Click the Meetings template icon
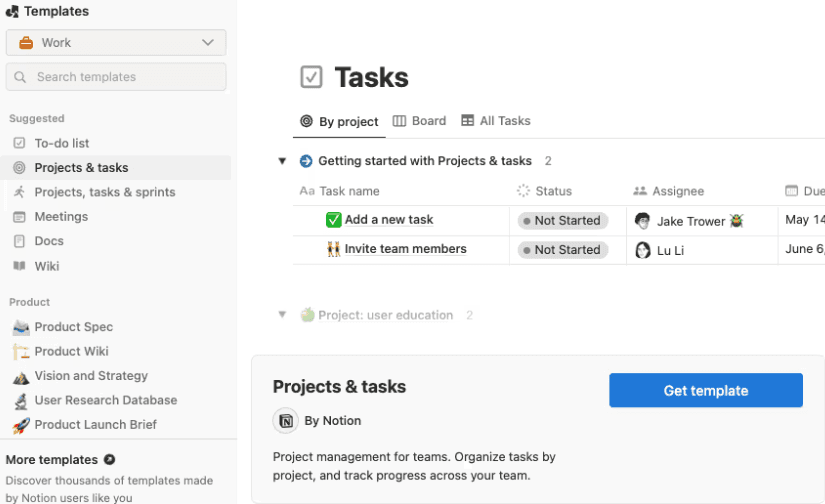Image resolution: width=825 pixels, height=504 pixels. [19, 217]
